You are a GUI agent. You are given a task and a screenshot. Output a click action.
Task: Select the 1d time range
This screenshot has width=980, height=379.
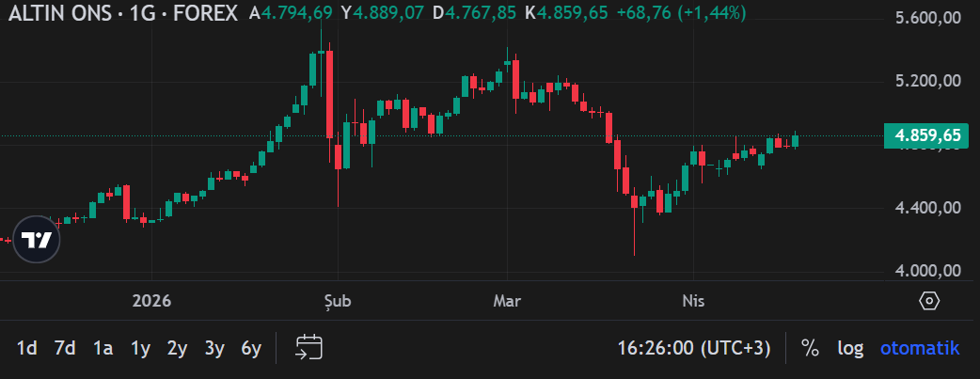click(x=27, y=348)
